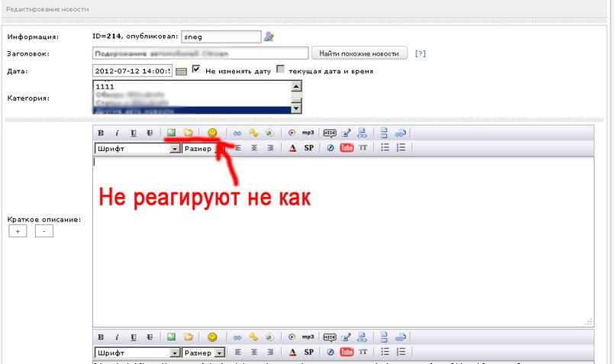
Task: Insert image via short description toolbar
Action: click(171, 133)
